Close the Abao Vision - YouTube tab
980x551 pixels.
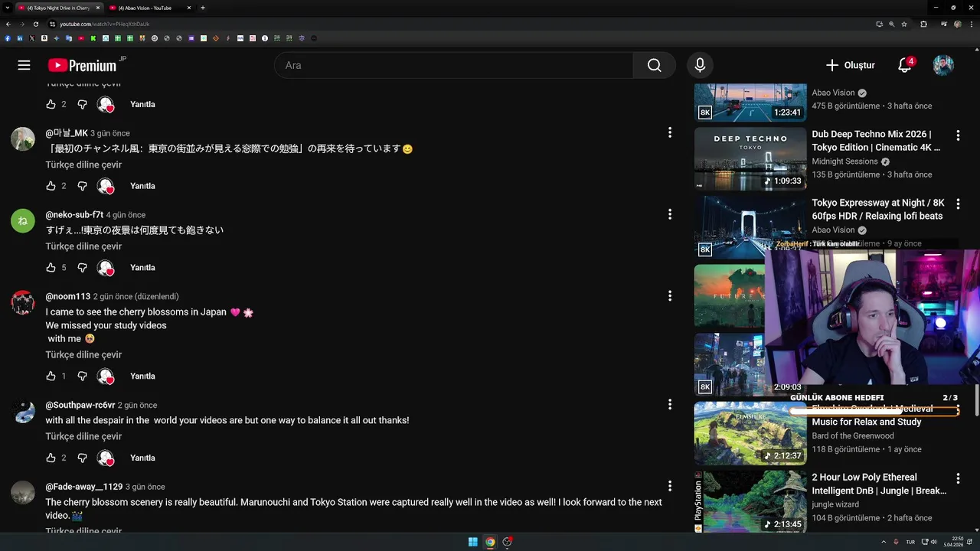(189, 8)
